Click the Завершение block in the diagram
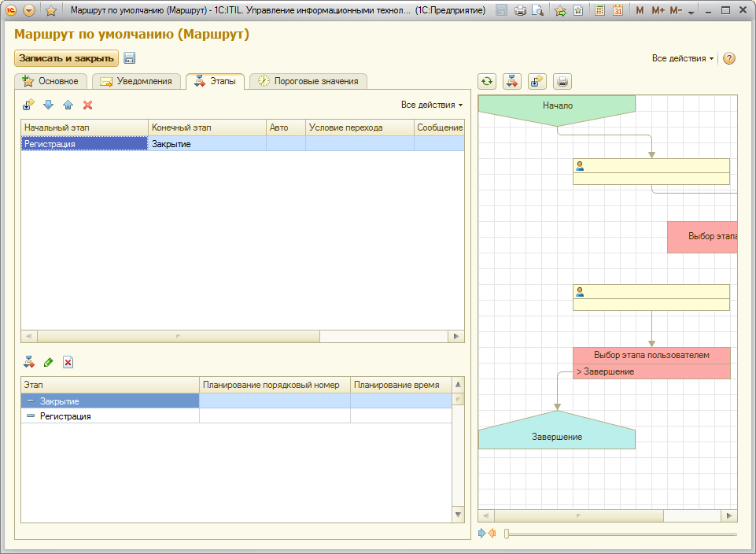This screenshot has width=756, height=554. [556, 436]
